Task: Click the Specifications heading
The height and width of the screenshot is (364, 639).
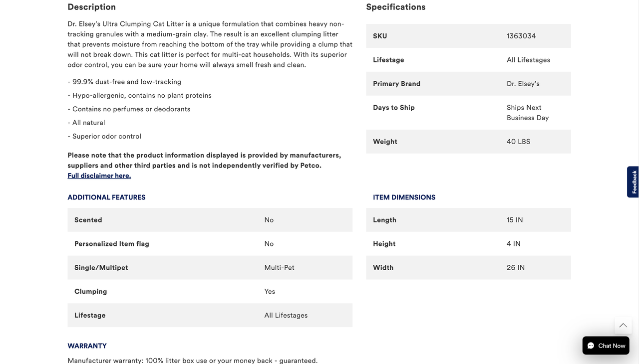Action: (396, 7)
